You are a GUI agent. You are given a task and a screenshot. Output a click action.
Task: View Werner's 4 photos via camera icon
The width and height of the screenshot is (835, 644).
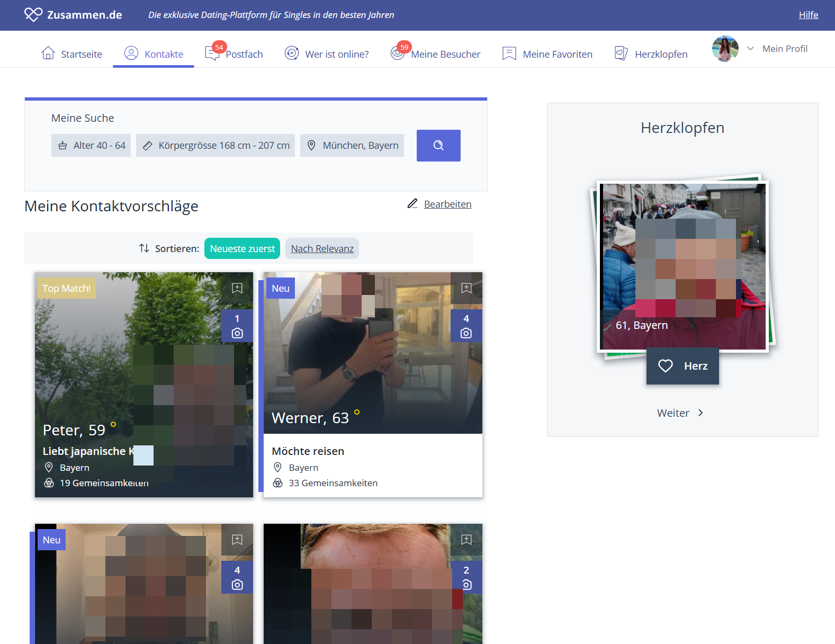(466, 326)
